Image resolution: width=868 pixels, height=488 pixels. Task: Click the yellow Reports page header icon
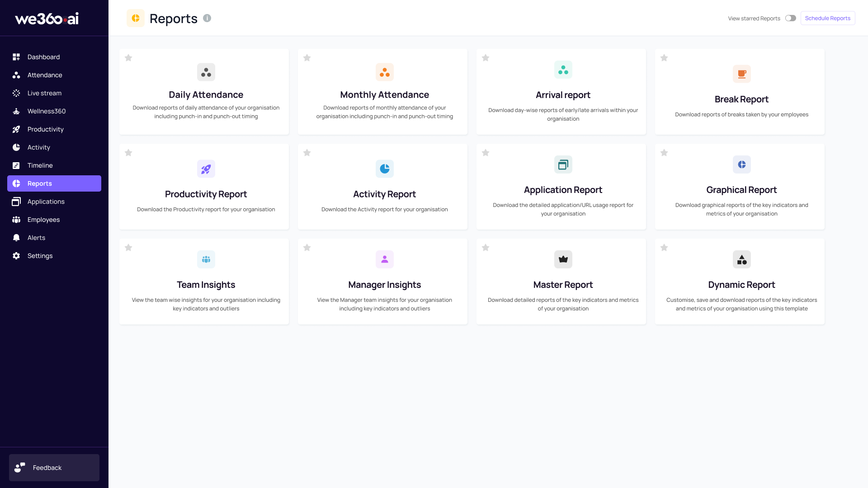point(136,18)
